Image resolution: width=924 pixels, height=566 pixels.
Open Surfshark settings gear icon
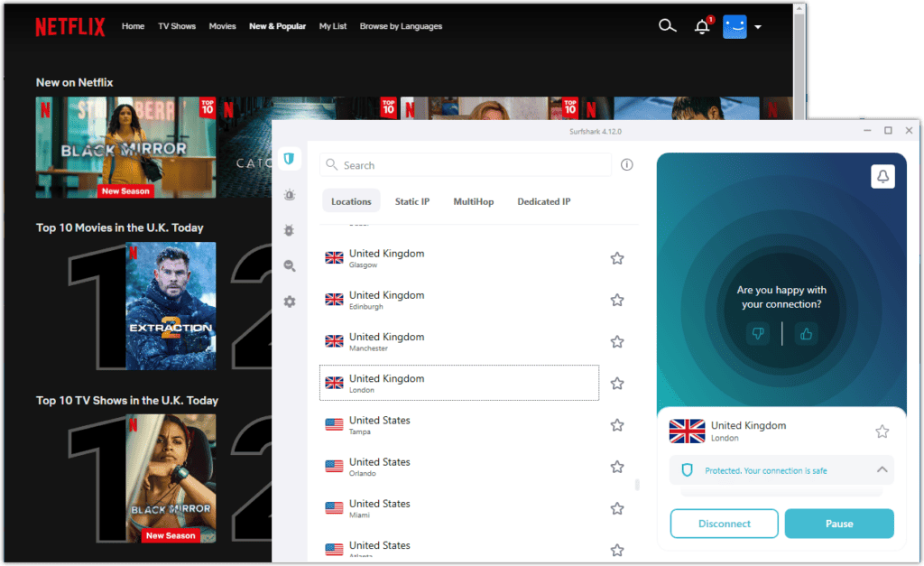click(289, 302)
